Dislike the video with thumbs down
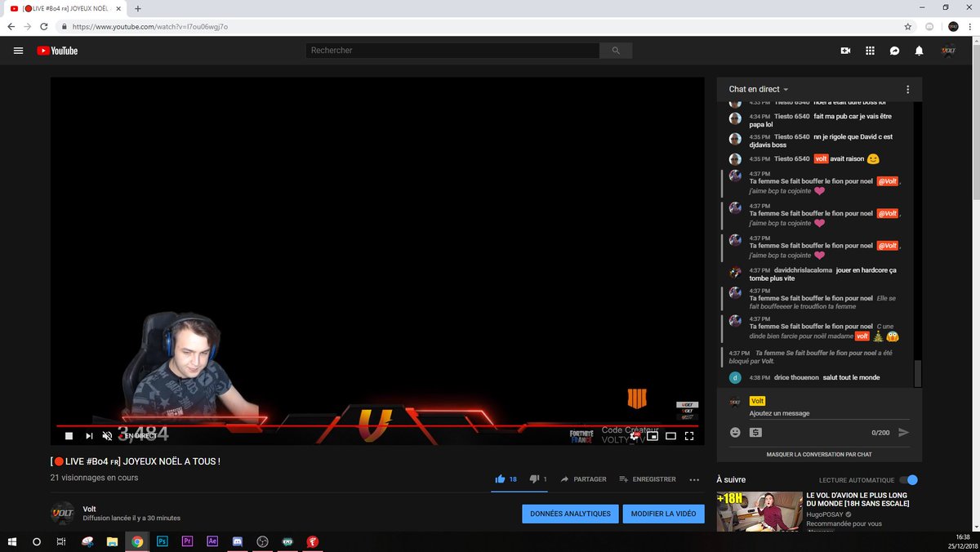The width and height of the screenshot is (980, 552). point(538,479)
